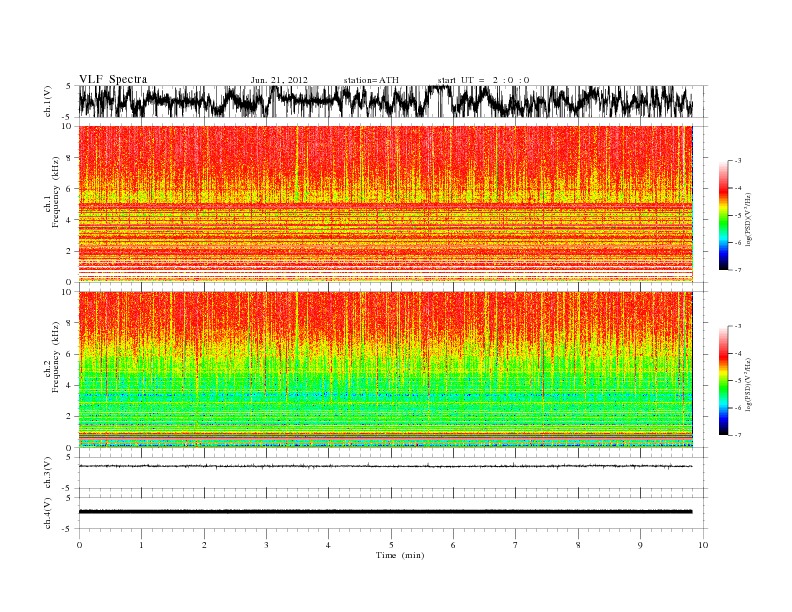Click the "ch.1(V)" axis label at top
Screen dimensions: 792x612
pyautogui.click(x=48, y=101)
